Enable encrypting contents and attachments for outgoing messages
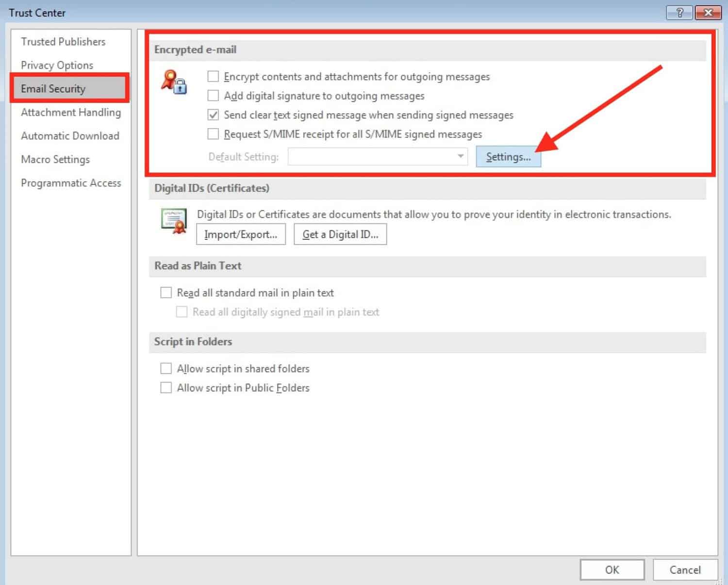The image size is (728, 585). point(213,76)
